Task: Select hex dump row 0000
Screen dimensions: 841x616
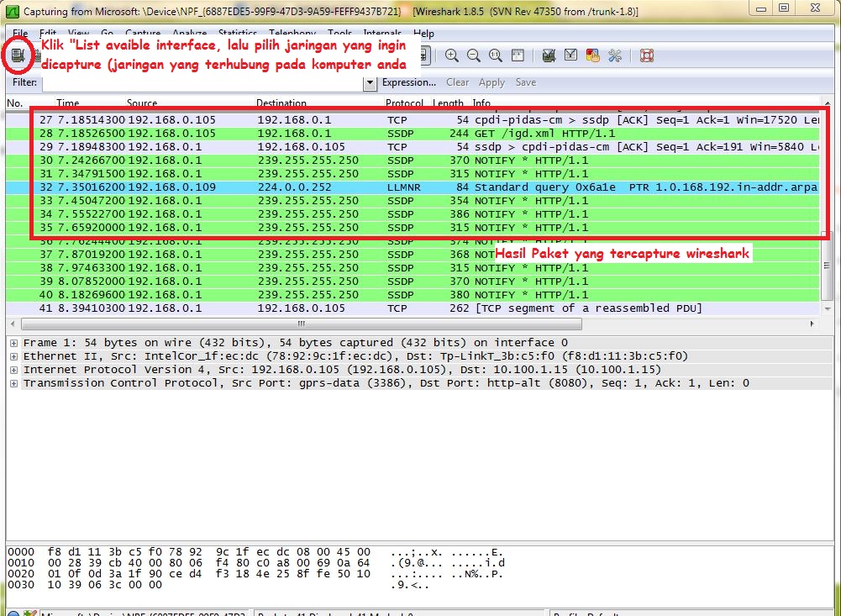Action: pyautogui.click(x=256, y=552)
